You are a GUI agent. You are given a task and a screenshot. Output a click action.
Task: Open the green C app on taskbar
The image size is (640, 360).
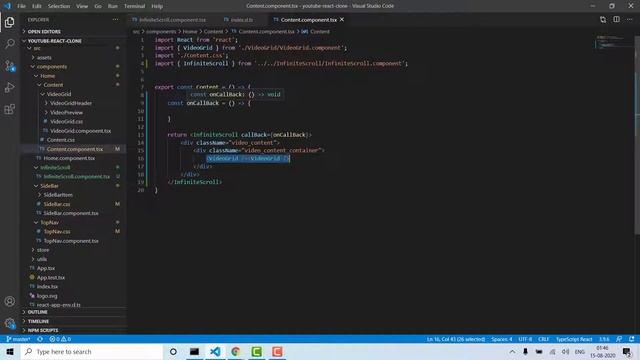point(257,351)
